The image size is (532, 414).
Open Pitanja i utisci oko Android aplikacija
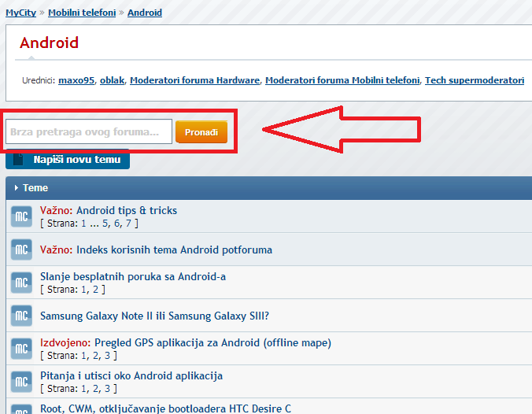click(131, 375)
